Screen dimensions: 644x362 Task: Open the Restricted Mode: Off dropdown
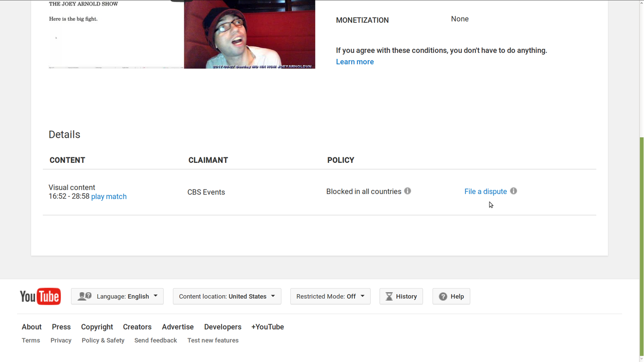click(x=330, y=297)
